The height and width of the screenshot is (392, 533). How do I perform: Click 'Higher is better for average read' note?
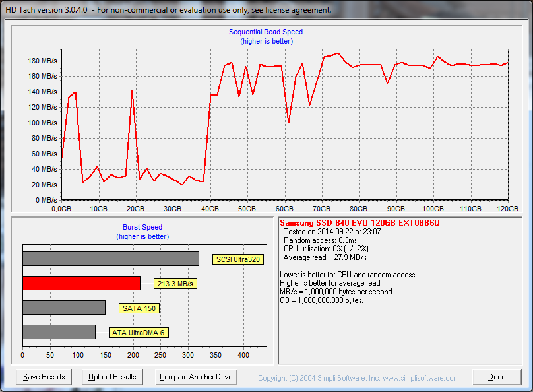pyautogui.click(x=330, y=283)
